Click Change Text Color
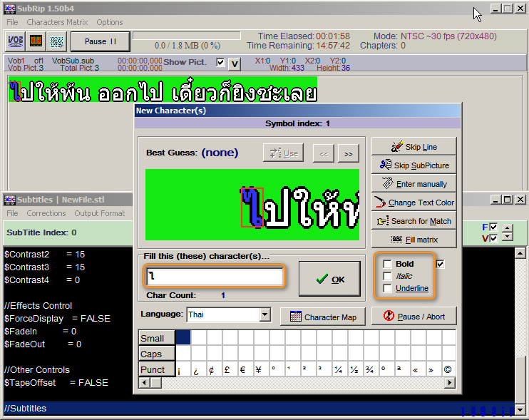529x420 pixels. (x=414, y=203)
